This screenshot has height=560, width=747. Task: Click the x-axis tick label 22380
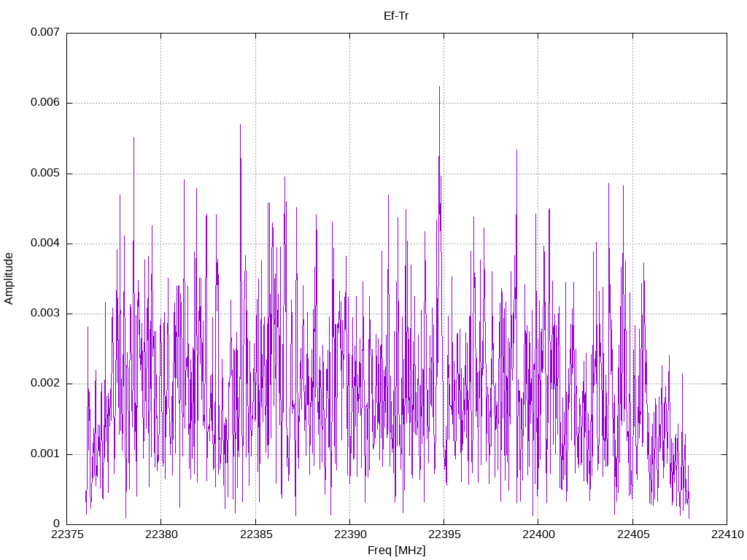161,534
